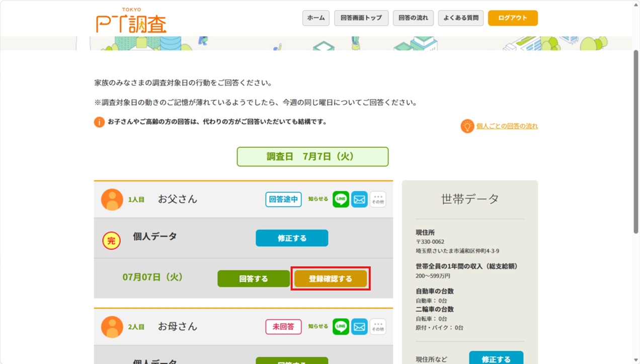Go to 回答画面トップ
640x364 pixels.
point(361,18)
